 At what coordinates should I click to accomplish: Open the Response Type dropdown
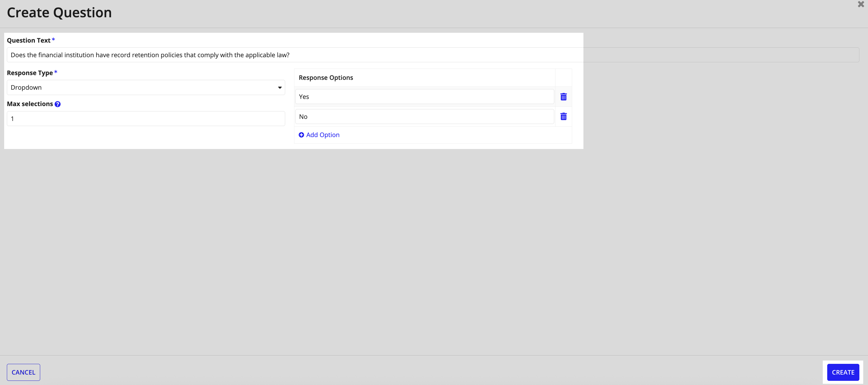coord(146,87)
